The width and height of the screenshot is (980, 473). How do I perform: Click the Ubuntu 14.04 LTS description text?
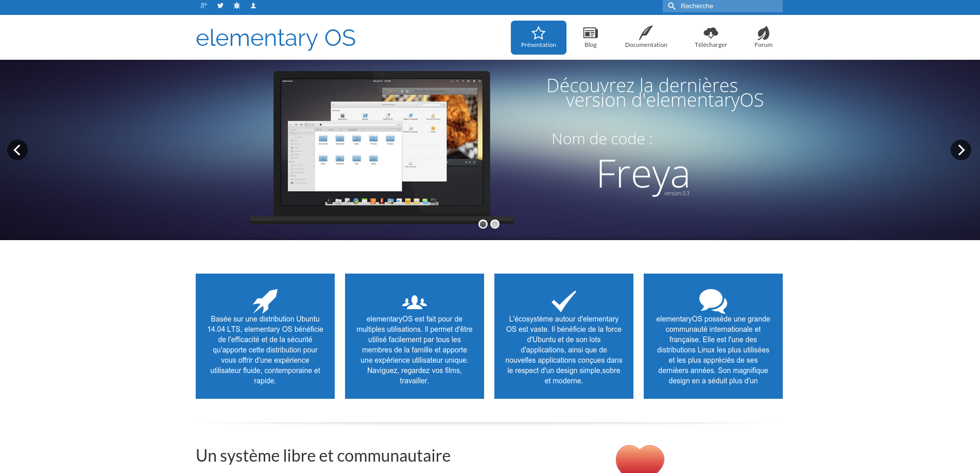point(265,350)
